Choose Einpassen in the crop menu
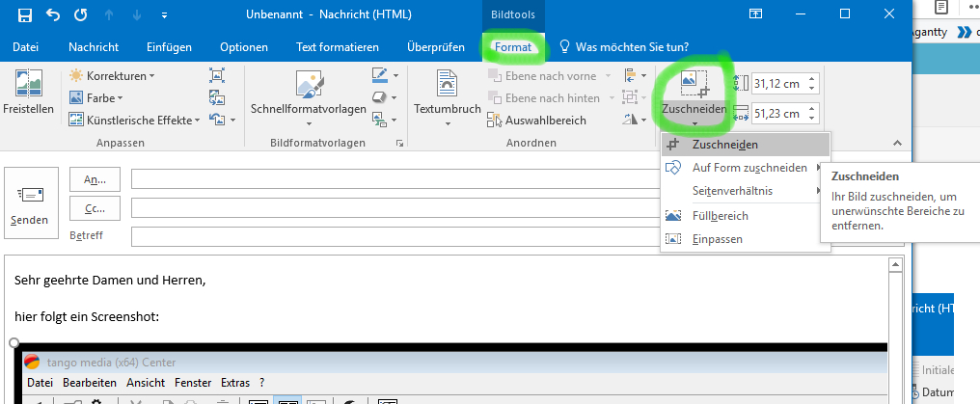The height and width of the screenshot is (404, 980). pyautogui.click(x=717, y=239)
